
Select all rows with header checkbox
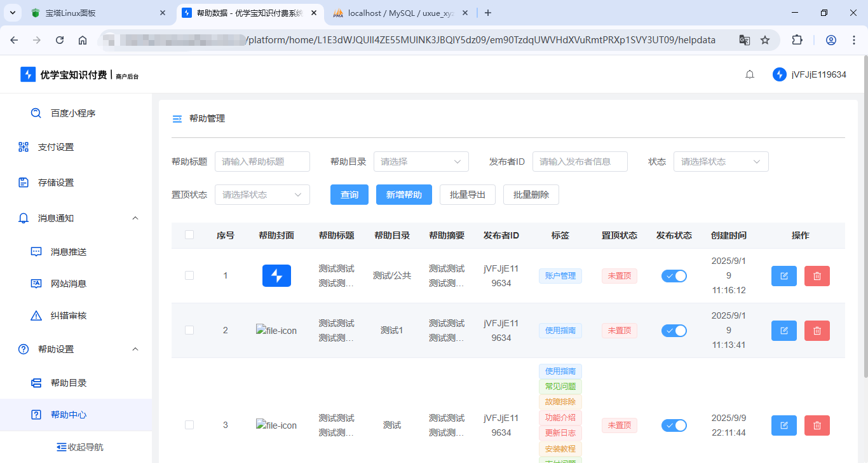tap(189, 235)
